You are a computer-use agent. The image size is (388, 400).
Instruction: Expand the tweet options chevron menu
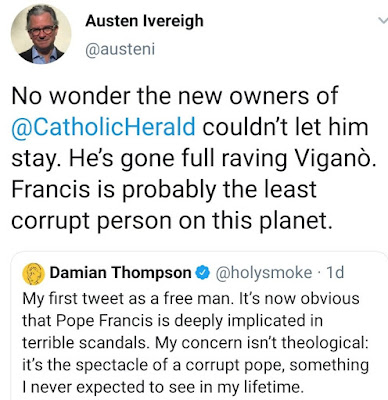click(x=383, y=21)
